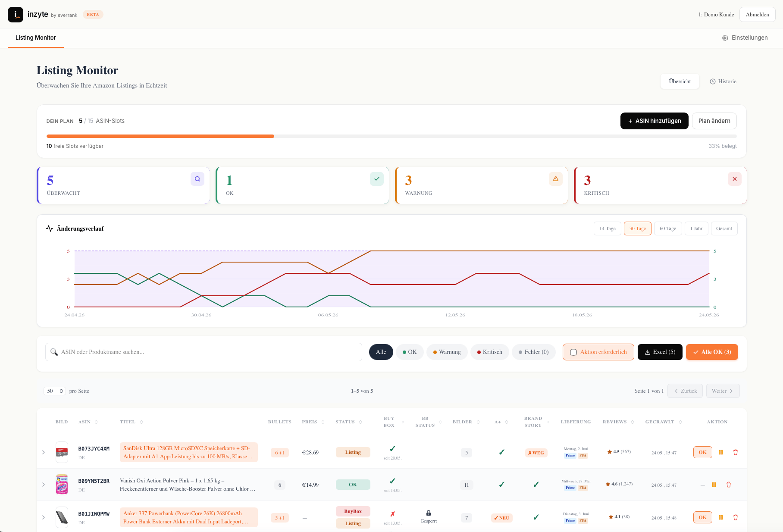783x532 pixels.
Task: Filter listings by Warnung status
Action: click(447, 352)
